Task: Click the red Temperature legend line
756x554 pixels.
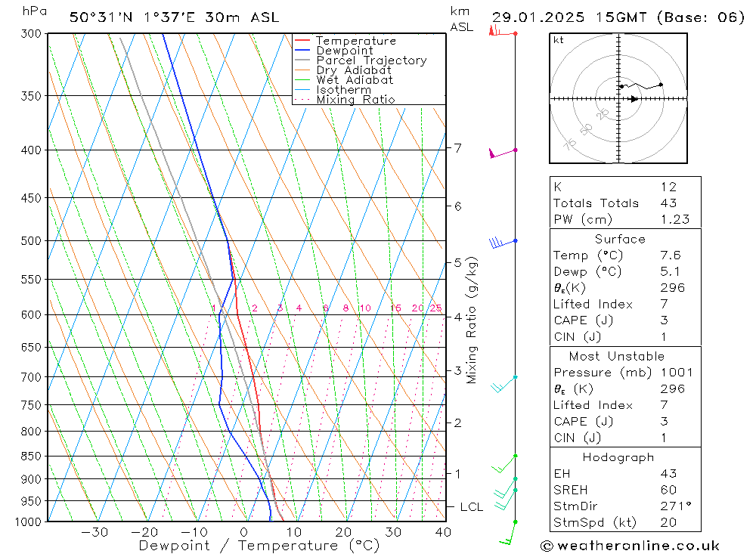Action: tap(302, 41)
